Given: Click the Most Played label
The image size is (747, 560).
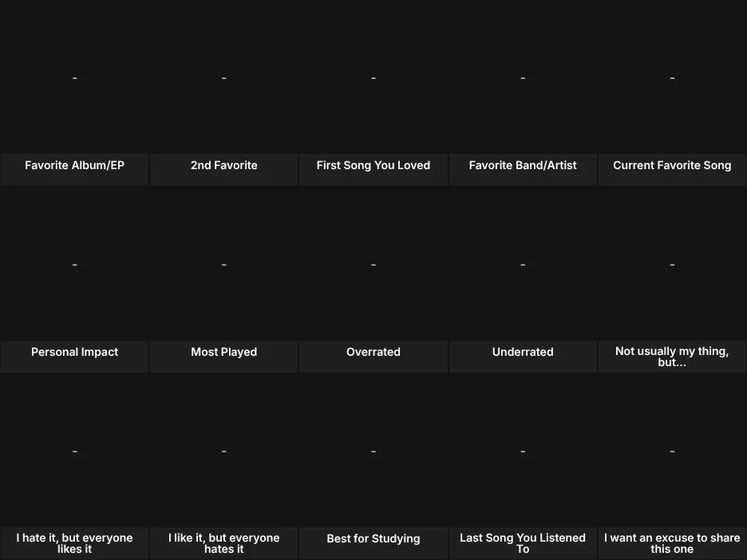Looking at the screenshot, I should pyautogui.click(x=224, y=352).
